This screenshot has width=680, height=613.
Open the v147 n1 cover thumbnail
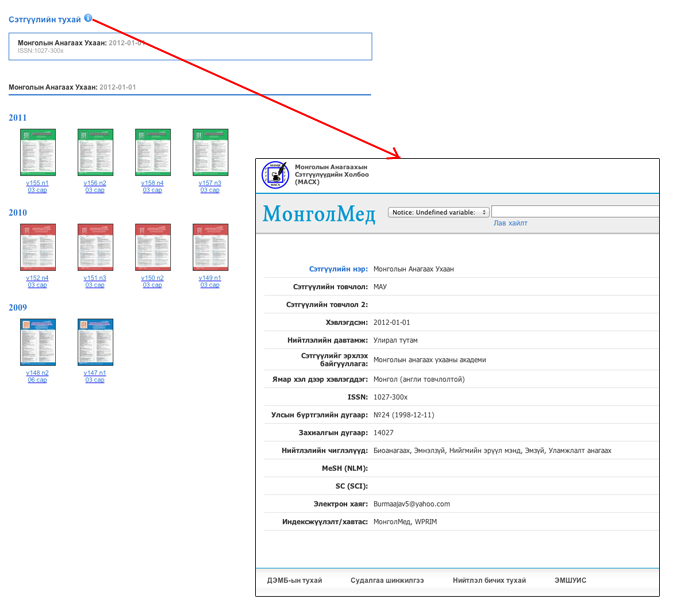point(95,342)
